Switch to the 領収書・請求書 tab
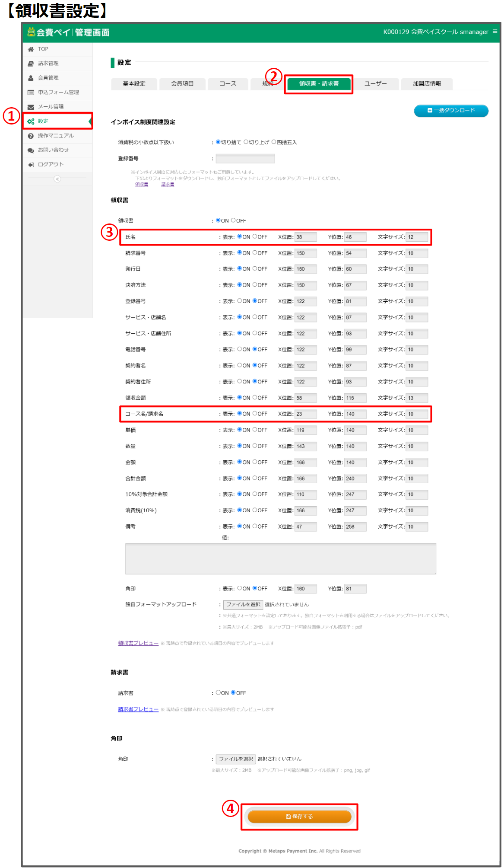 coord(319,84)
